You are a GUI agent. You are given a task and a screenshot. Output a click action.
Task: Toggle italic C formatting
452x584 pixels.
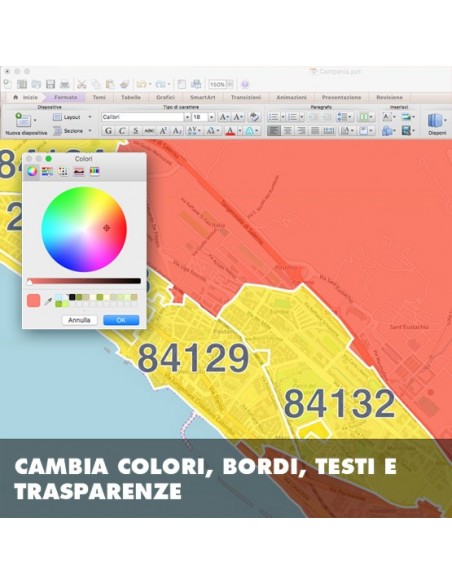[122, 131]
